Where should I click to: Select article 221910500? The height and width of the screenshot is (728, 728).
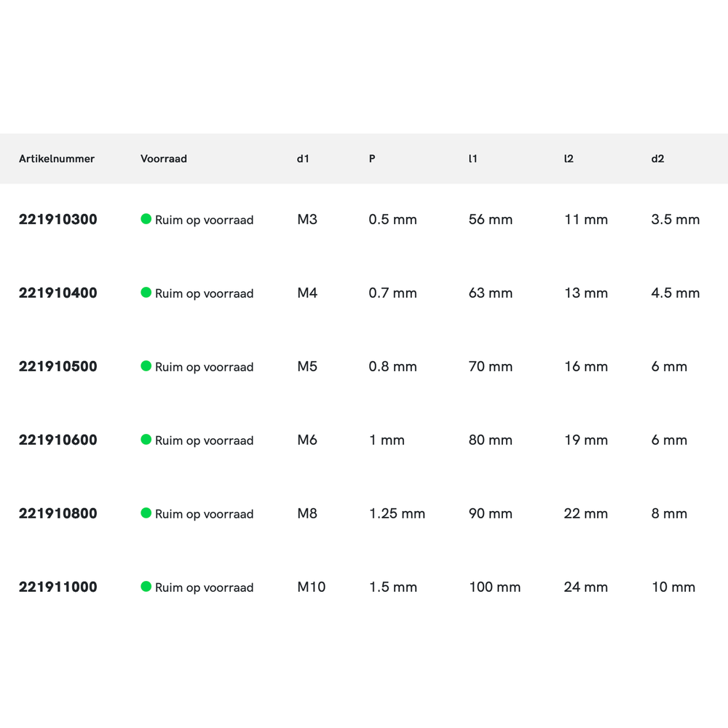pos(58,366)
